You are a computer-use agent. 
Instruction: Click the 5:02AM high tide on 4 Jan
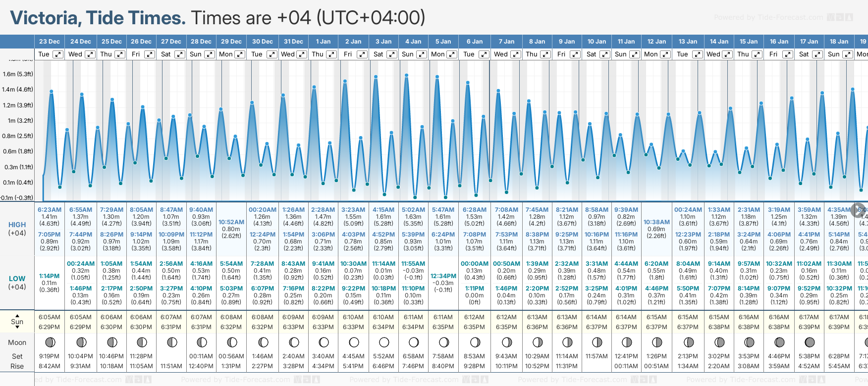(x=413, y=210)
